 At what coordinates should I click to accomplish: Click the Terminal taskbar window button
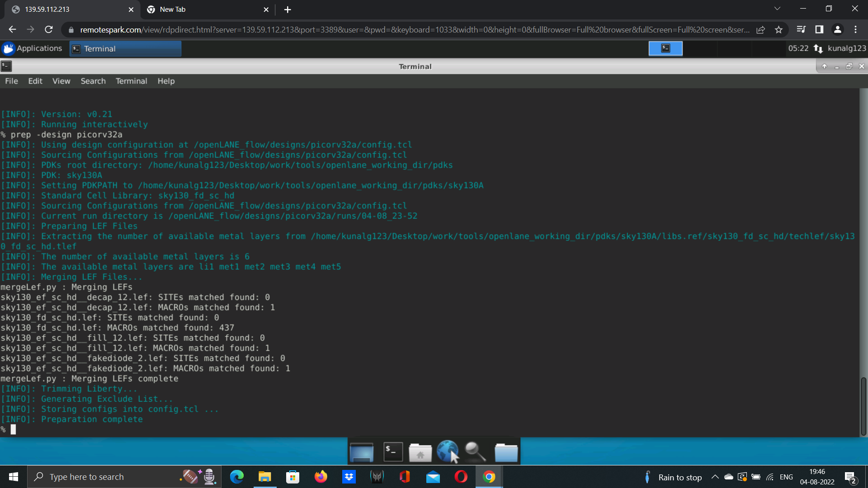125,49
